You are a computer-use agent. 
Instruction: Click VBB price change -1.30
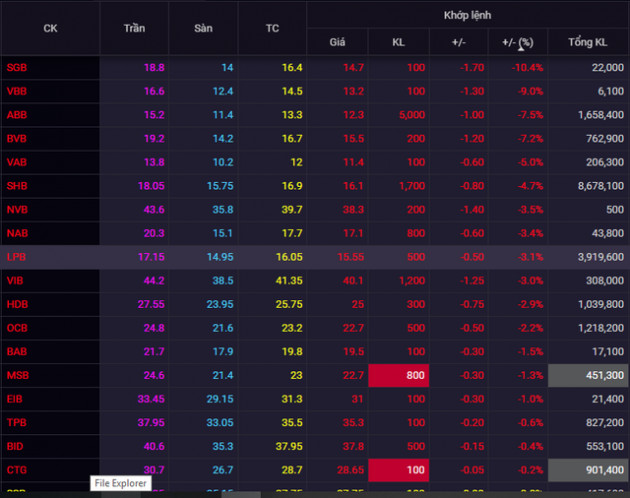[x=472, y=91]
